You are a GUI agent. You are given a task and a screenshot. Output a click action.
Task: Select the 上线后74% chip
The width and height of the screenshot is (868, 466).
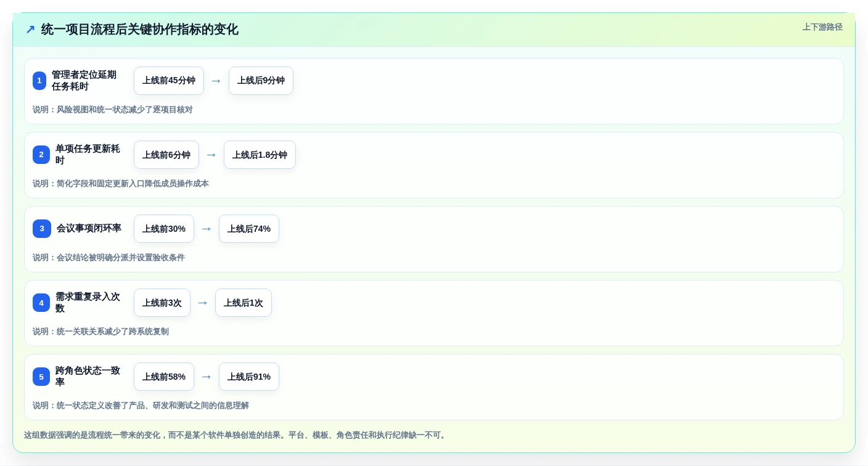point(249,229)
